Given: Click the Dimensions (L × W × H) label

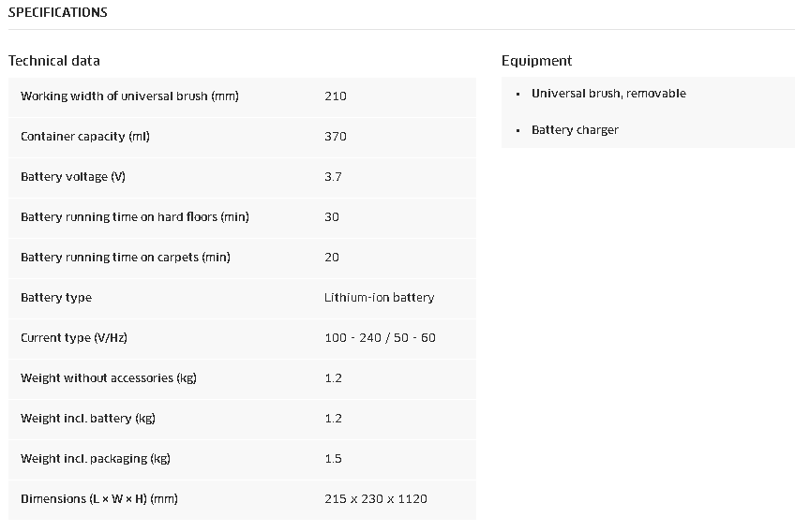Looking at the screenshot, I should pyautogui.click(x=99, y=499).
